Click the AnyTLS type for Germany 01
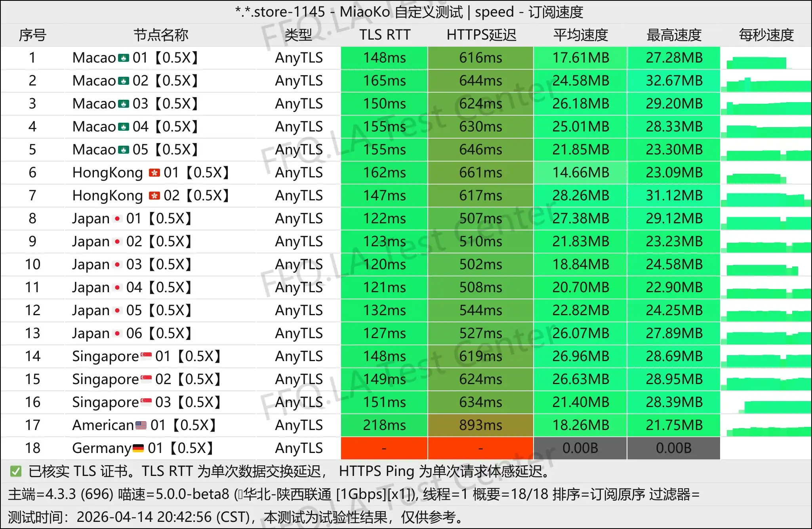The image size is (812, 529). (x=299, y=449)
